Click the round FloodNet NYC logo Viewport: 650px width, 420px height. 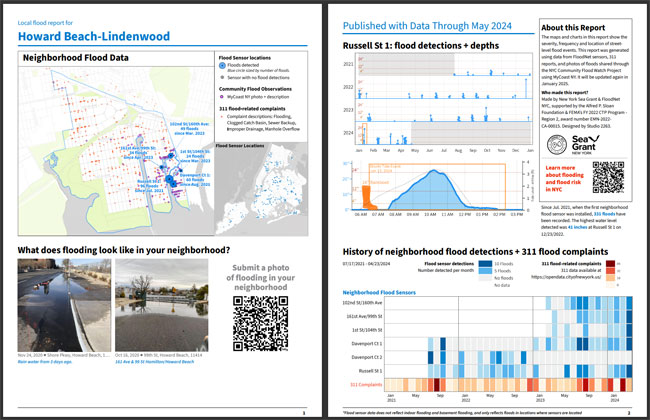(557, 145)
